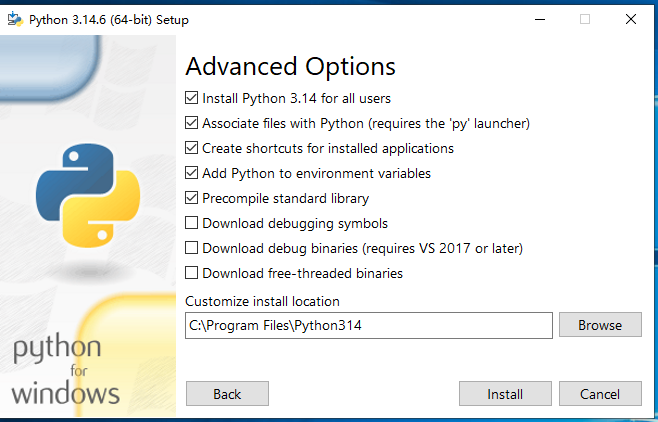
Task: Uncheck Install Python 3.14 for all users
Action: point(191,98)
